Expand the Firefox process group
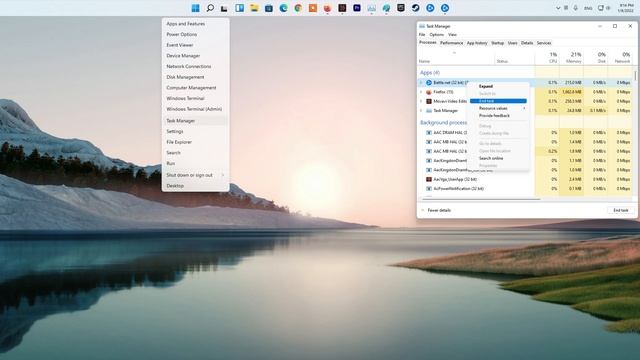The width and height of the screenshot is (640, 360). pyautogui.click(x=421, y=92)
